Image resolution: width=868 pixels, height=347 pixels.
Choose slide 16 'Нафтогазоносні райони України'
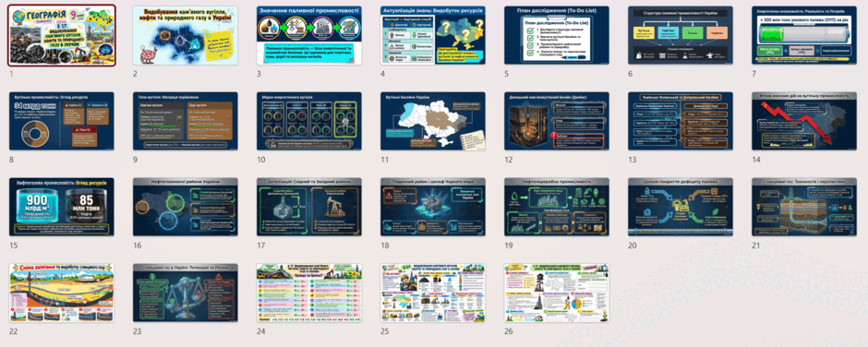pyautogui.click(x=186, y=207)
